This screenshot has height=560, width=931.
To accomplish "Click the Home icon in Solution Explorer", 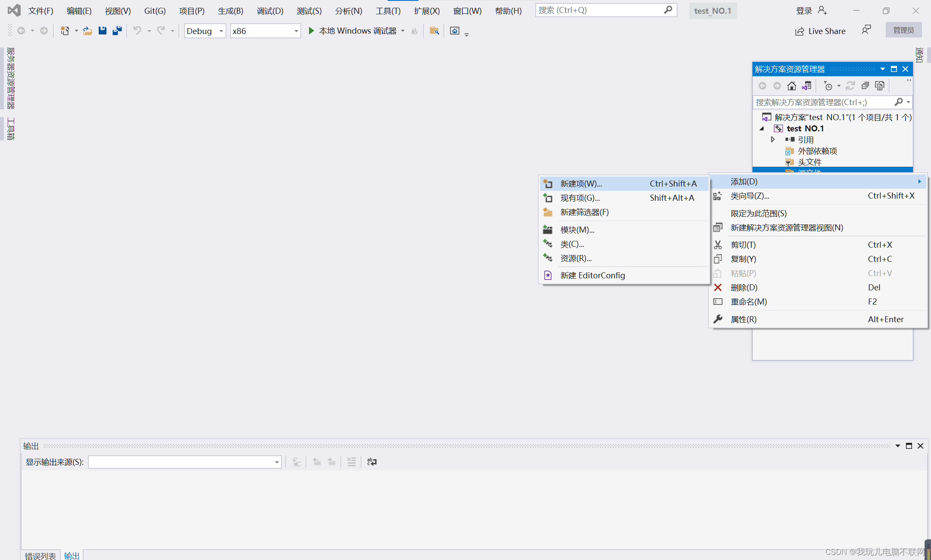I will [791, 86].
